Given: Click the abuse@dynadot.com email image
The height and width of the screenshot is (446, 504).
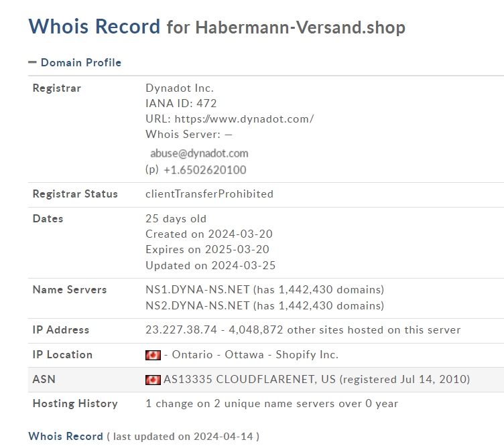Looking at the screenshot, I should [x=199, y=153].
